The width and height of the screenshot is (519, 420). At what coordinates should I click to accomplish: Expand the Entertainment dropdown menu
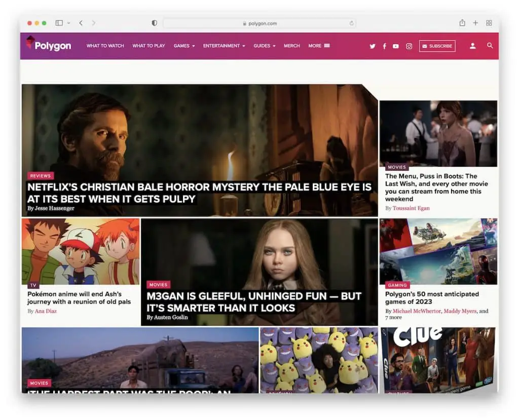pos(224,46)
